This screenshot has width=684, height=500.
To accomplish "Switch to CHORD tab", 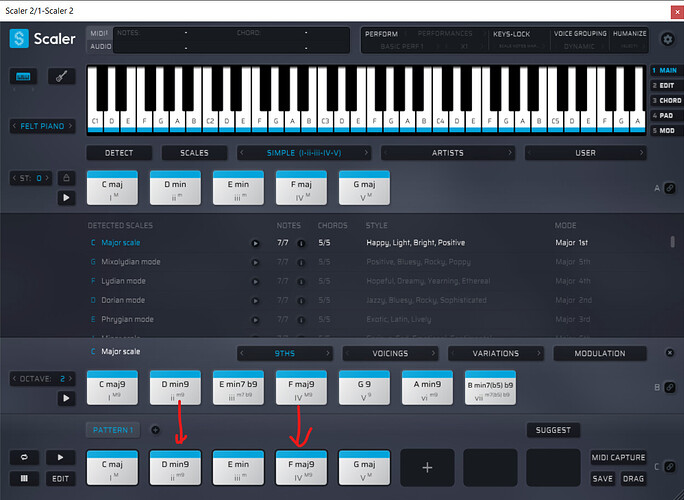I will click(667, 100).
